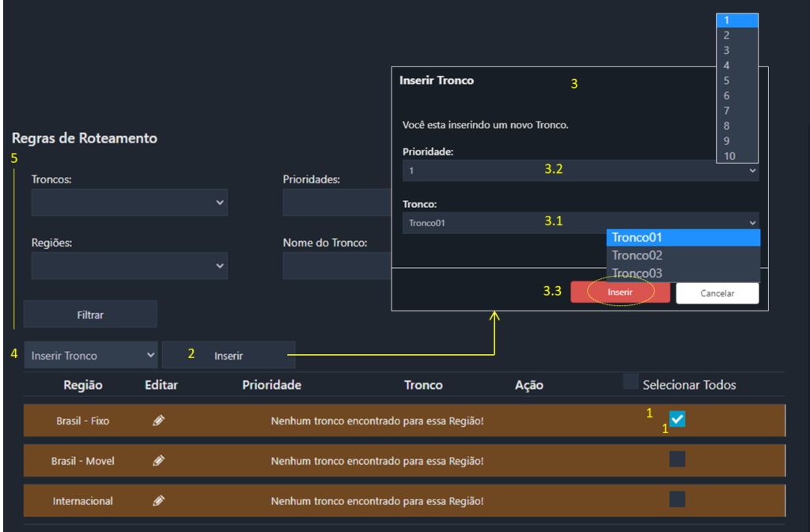This screenshot has height=532, width=810.
Task: Check the Brasil - Movel row checkbox
Action: (677, 458)
